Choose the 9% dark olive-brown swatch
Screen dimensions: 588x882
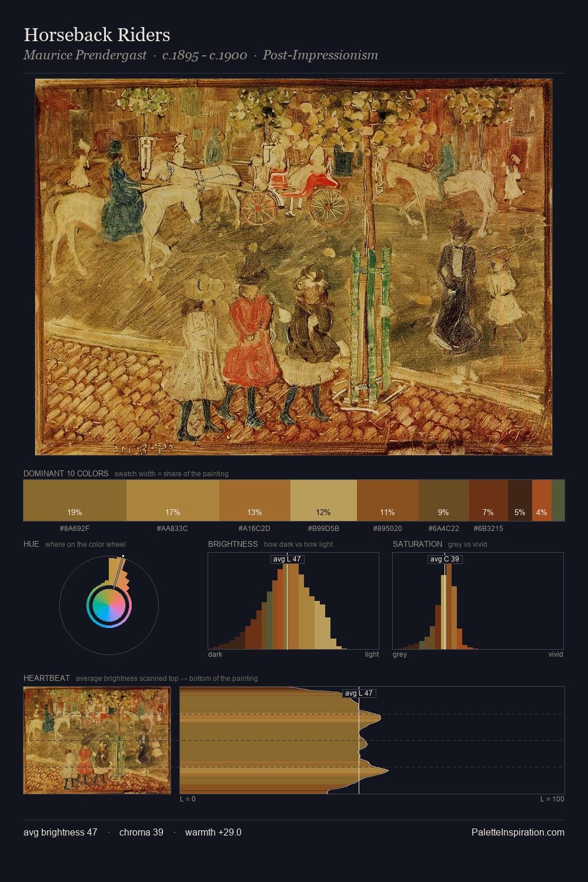click(444, 500)
